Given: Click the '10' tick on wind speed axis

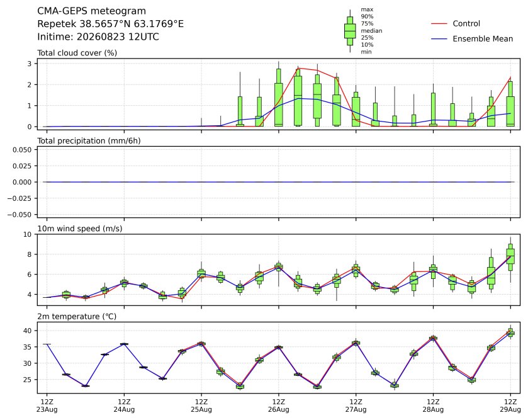Looking at the screenshot, I should tap(28, 234).
